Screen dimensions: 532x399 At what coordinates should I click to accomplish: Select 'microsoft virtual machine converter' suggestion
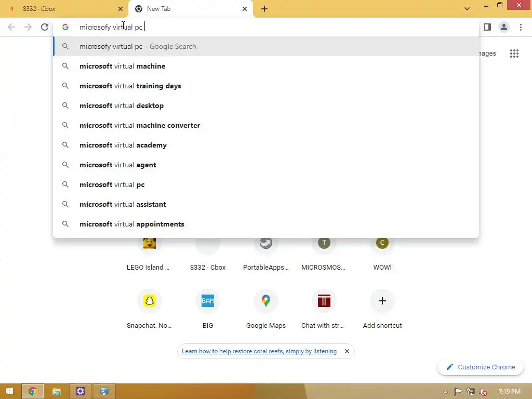[x=267, y=125]
